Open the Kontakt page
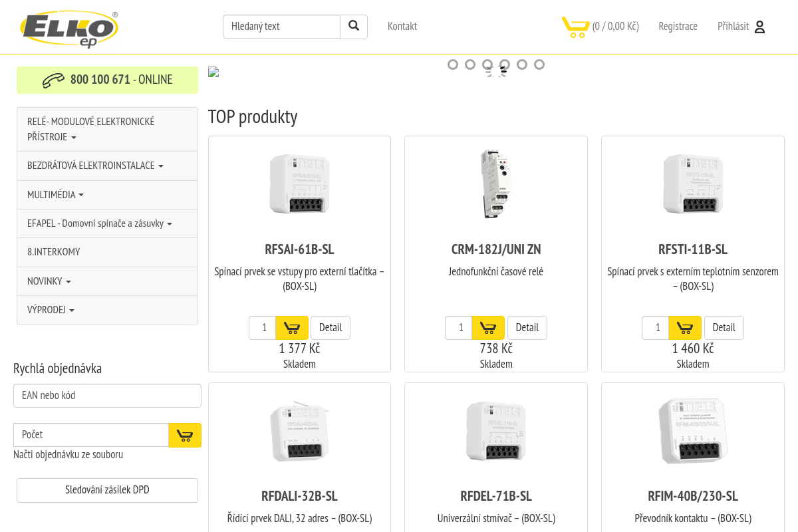798x532 pixels. [x=402, y=26]
